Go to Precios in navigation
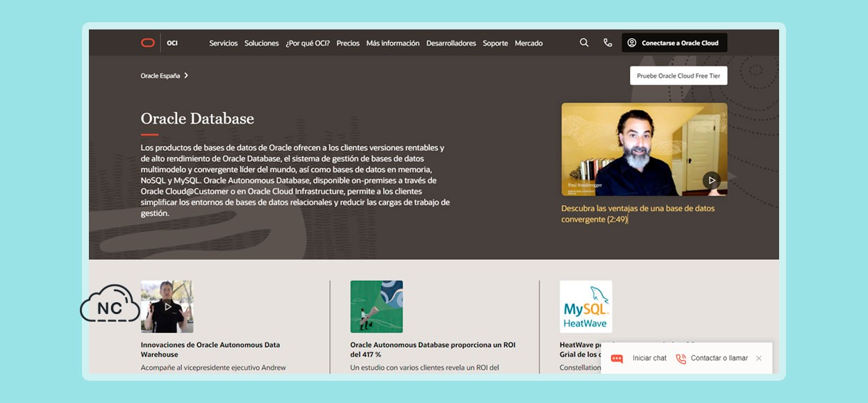This screenshot has height=403, width=868. tap(348, 43)
